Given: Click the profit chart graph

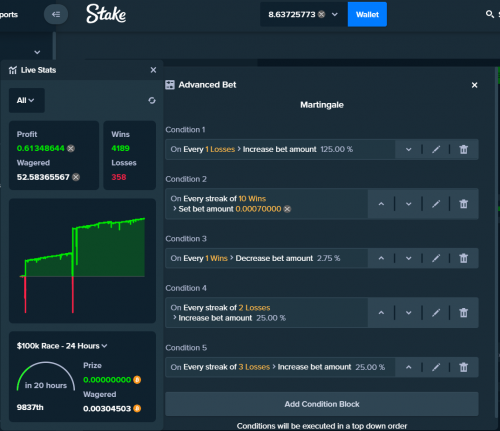Looking at the screenshot, I should pyautogui.click(x=82, y=261).
